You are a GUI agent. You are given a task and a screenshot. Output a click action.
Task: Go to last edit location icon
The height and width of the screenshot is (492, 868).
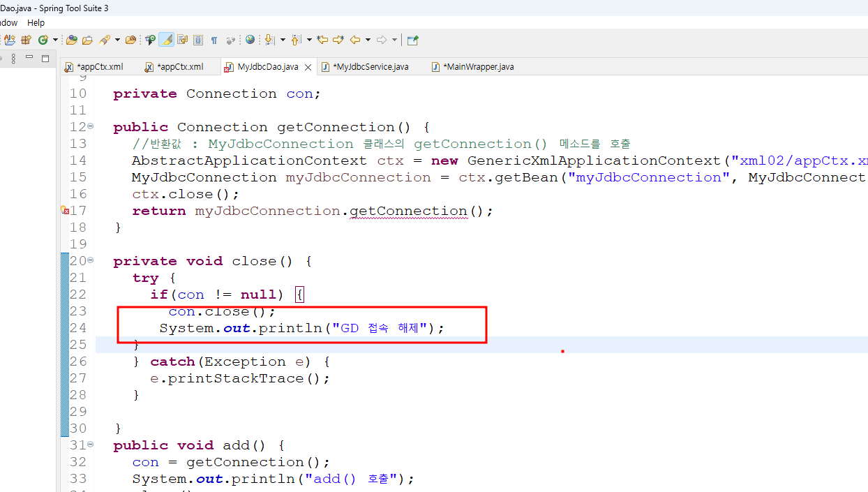322,40
